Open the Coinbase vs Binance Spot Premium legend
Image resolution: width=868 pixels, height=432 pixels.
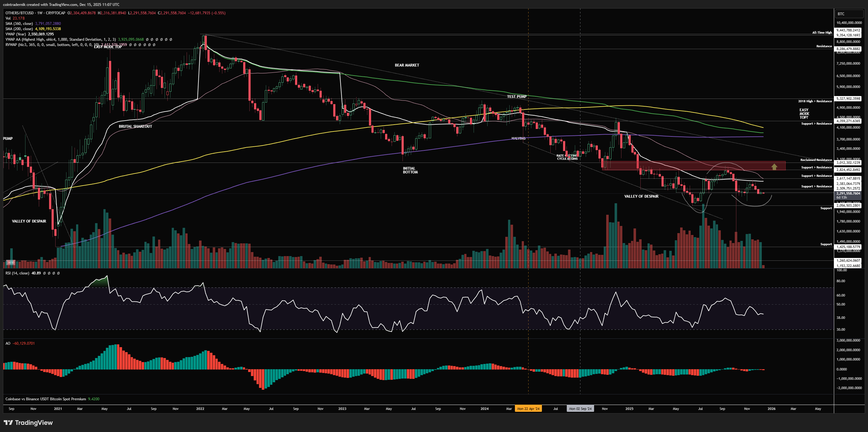coord(45,399)
